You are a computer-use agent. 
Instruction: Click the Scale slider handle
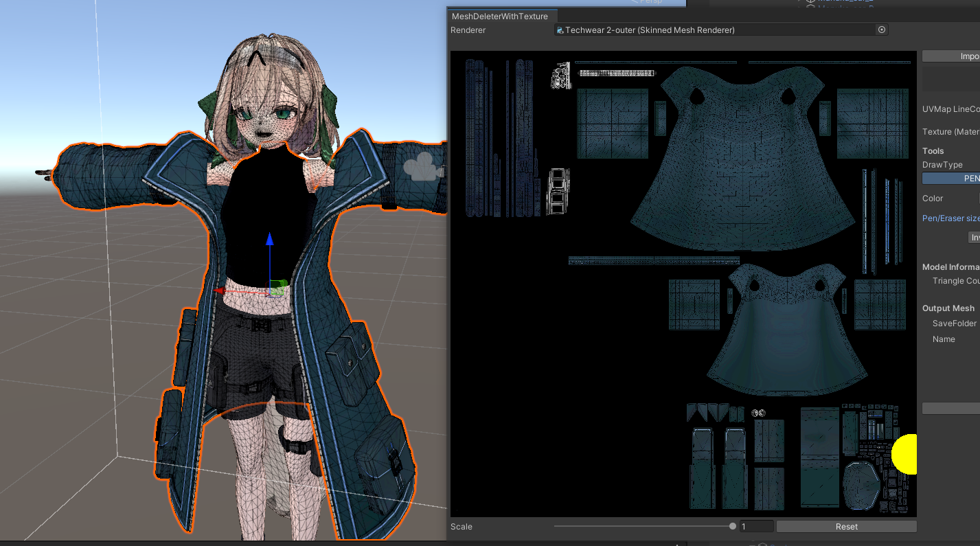tap(733, 526)
